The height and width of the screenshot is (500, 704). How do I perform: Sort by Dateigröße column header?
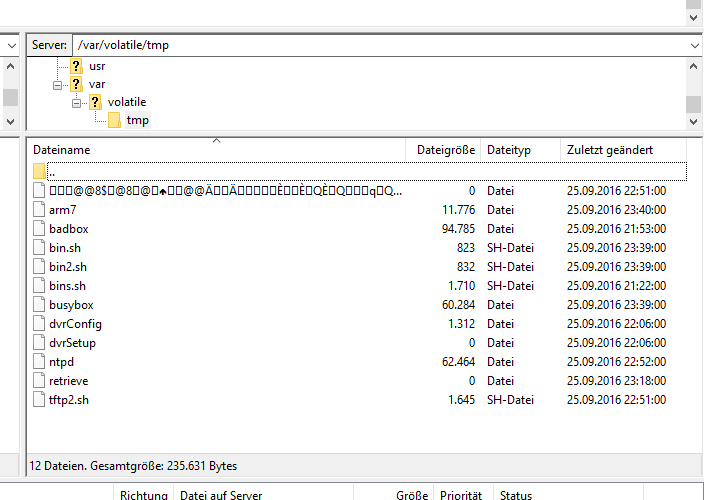coord(445,150)
